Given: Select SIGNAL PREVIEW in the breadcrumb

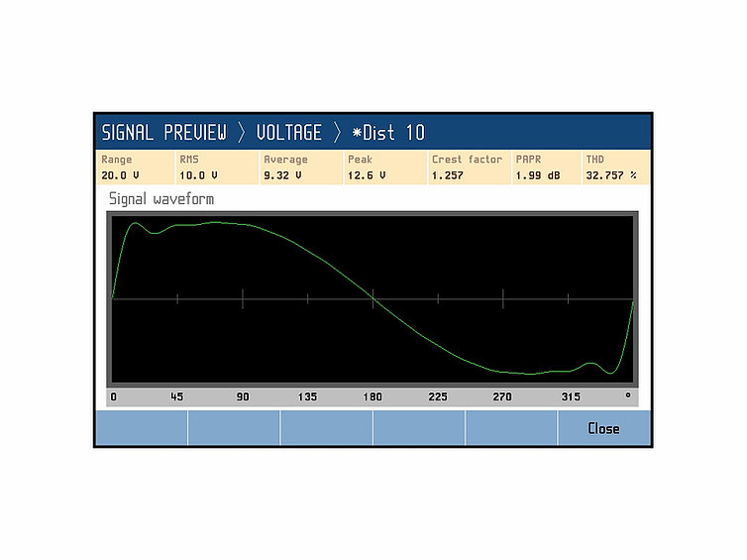Looking at the screenshot, I should coord(163,133).
